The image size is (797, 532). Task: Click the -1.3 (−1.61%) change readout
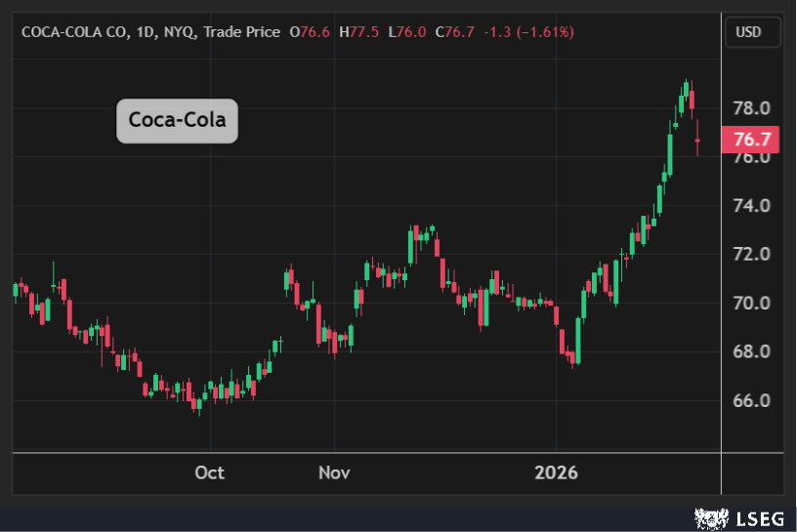[527, 32]
